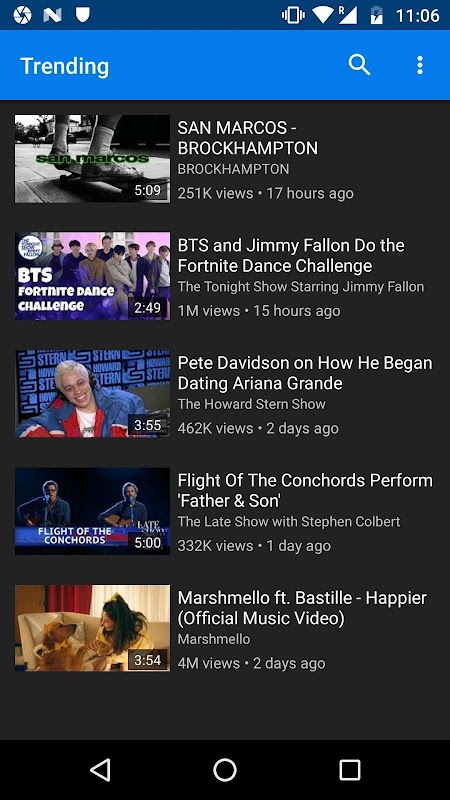Tap the Android home circle button
Image resolution: width=450 pixels, height=800 pixels.
(224, 770)
